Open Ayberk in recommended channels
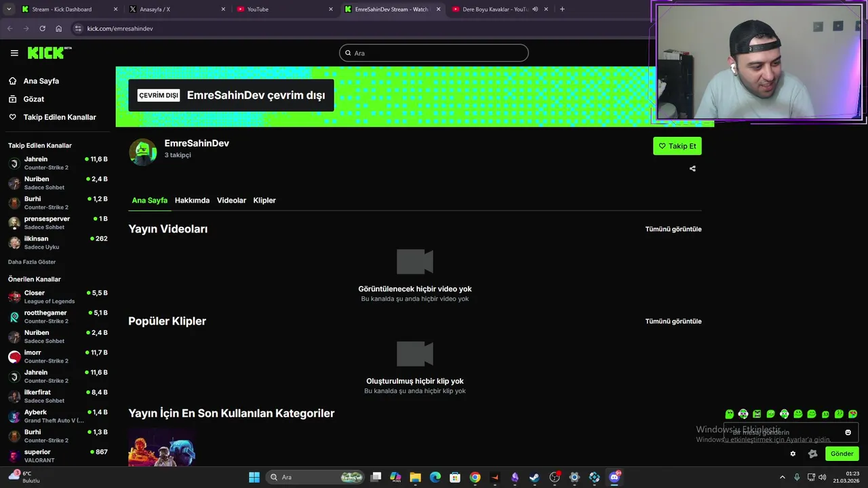Image resolution: width=868 pixels, height=488 pixels. click(58, 416)
